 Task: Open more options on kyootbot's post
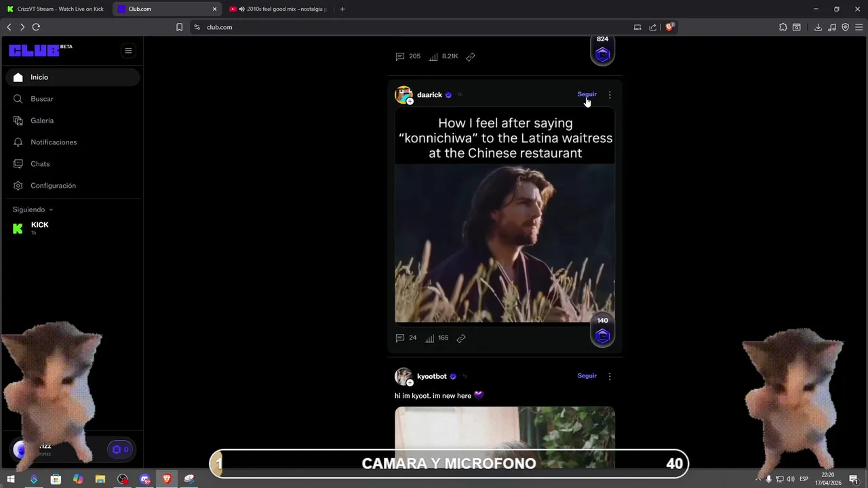tap(610, 376)
